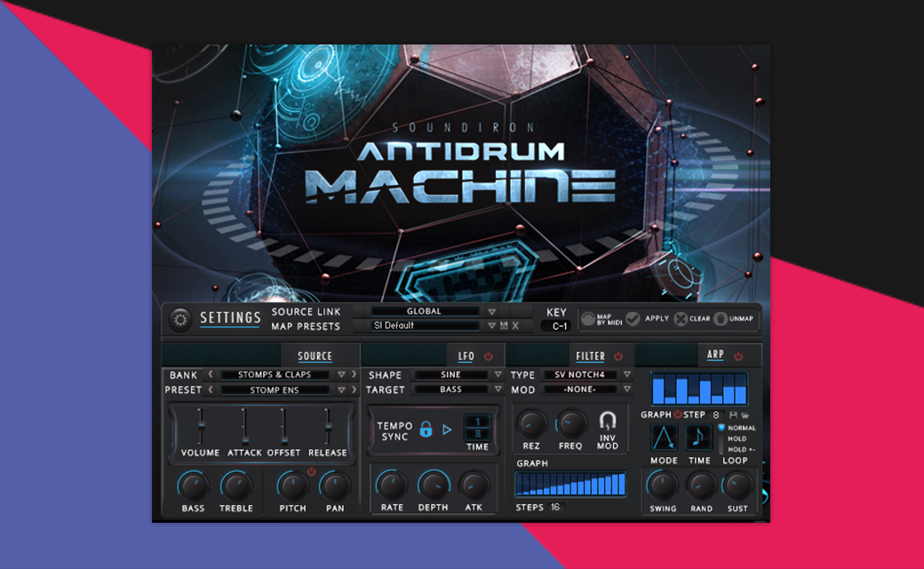This screenshot has width=924, height=569.
Task: Toggle the Pitch power button
Action: pos(311,471)
